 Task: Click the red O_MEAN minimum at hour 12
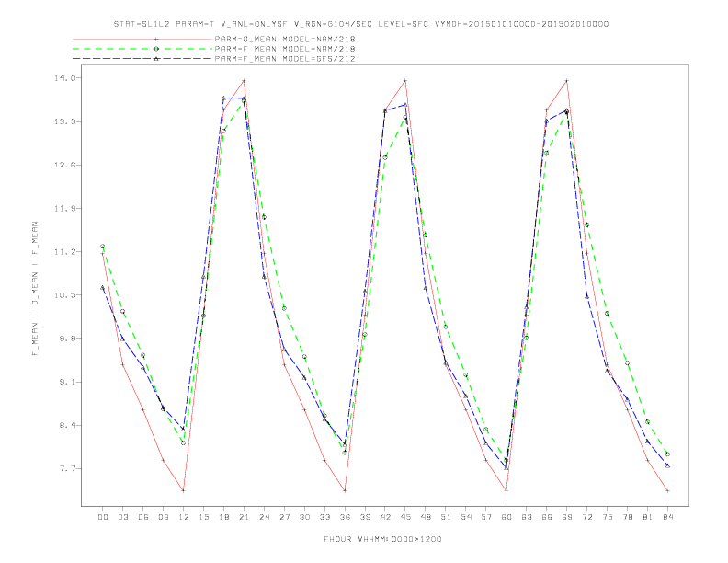pos(184,490)
